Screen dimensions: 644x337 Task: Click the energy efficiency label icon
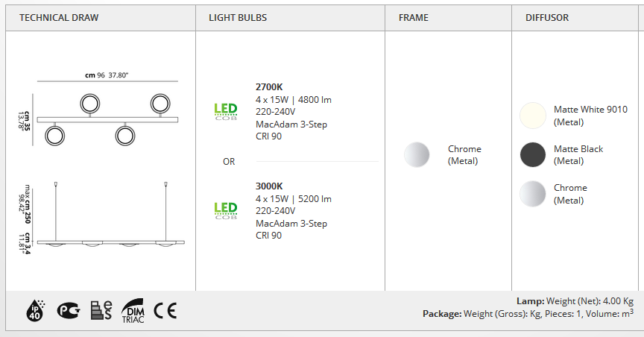tap(101, 310)
